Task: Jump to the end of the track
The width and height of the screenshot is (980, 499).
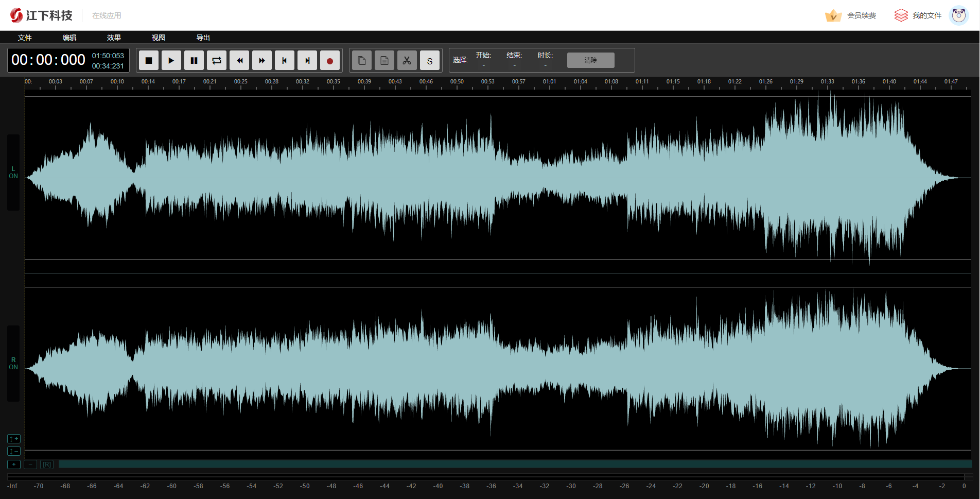Action: click(x=307, y=60)
